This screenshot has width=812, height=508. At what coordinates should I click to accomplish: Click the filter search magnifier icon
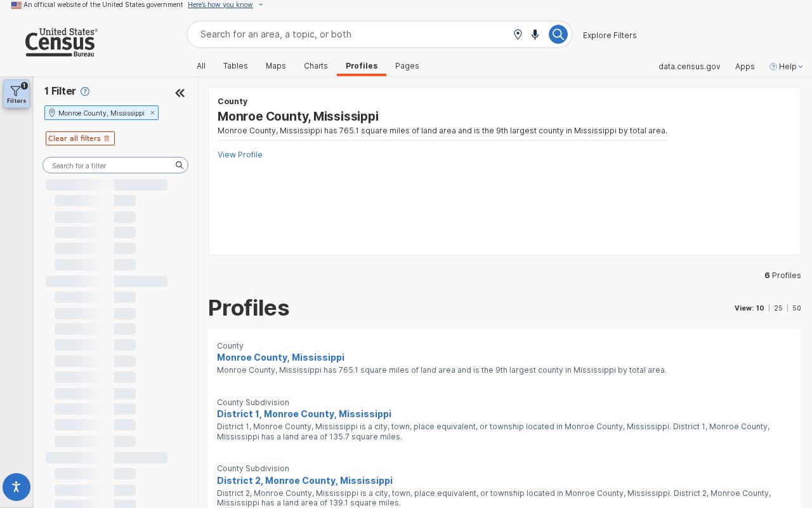point(180,165)
